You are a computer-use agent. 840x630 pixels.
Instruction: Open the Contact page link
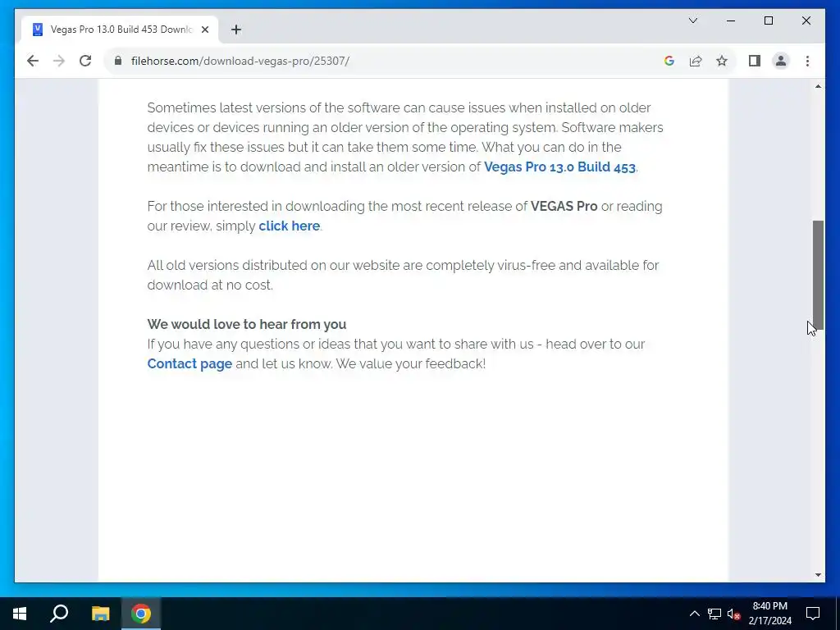click(x=189, y=363)
